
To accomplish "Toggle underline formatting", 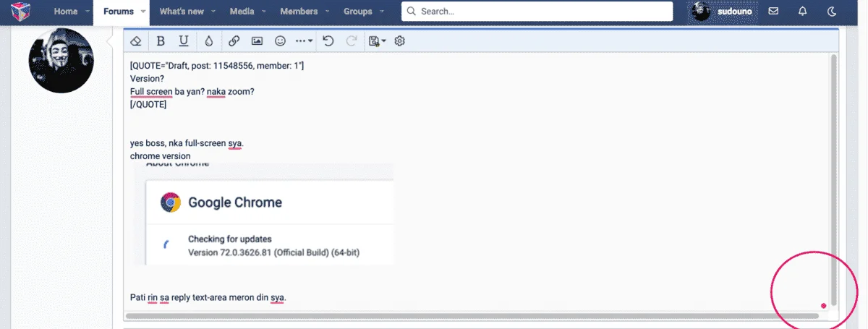I will 184,41.
